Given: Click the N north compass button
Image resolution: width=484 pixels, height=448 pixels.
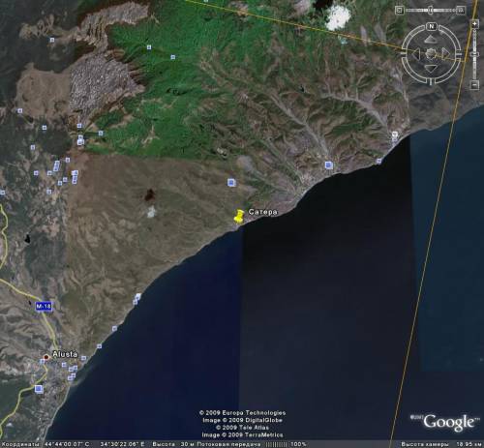Looking at the screenshot, I should [x=432, y=26].
